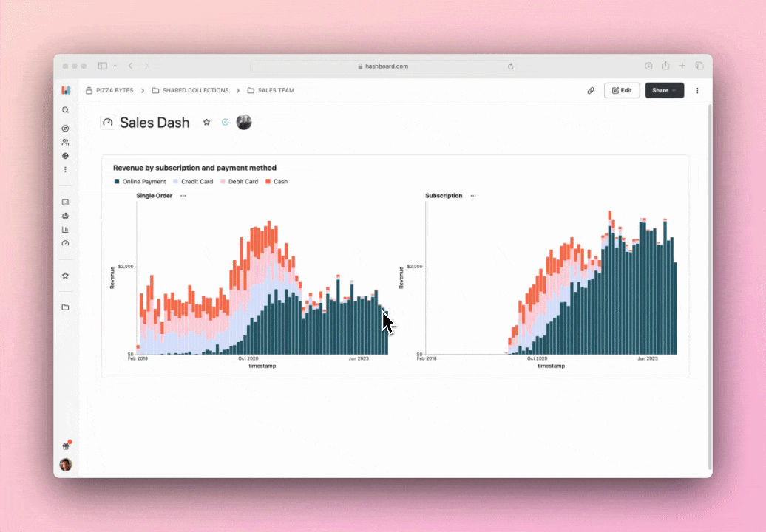
Task: Go back with browser back arrow
Action: coord(131,66)
